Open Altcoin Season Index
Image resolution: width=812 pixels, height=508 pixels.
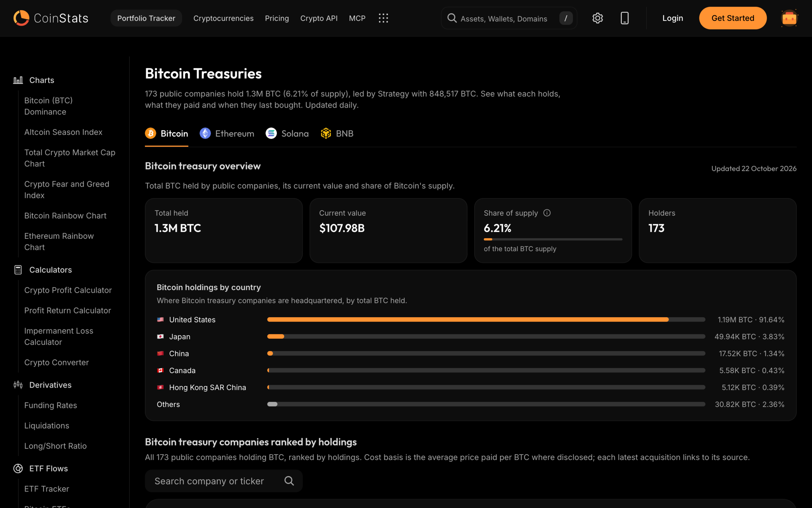point(63,132)
